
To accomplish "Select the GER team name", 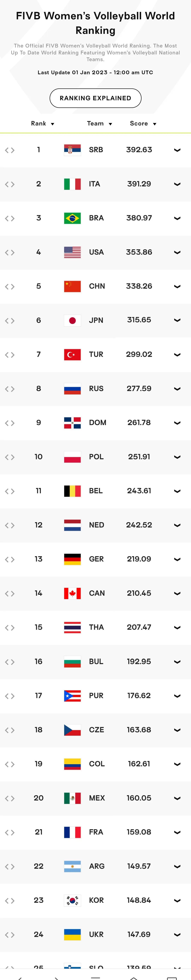I will pyautogui.click(x=96, y=559).
